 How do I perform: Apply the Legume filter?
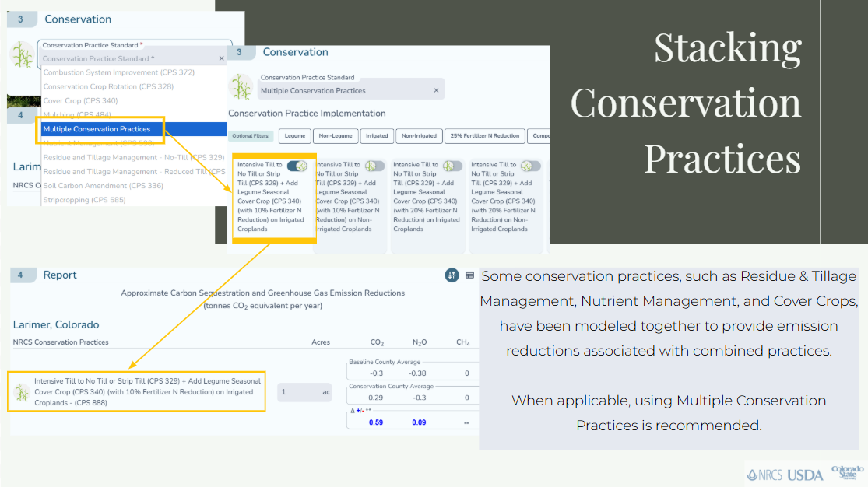pos(295,135)
